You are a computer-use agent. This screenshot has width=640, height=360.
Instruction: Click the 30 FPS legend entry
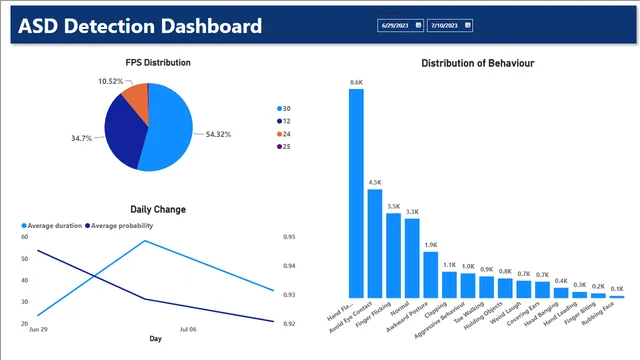point(284,109)
